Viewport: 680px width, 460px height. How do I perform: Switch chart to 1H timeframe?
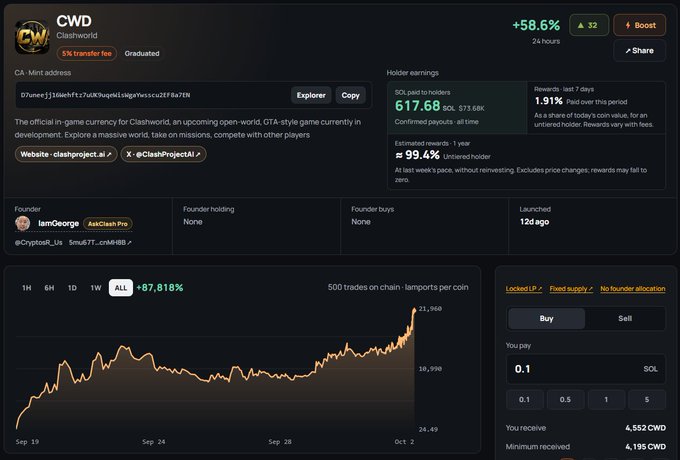coord(26,288)
